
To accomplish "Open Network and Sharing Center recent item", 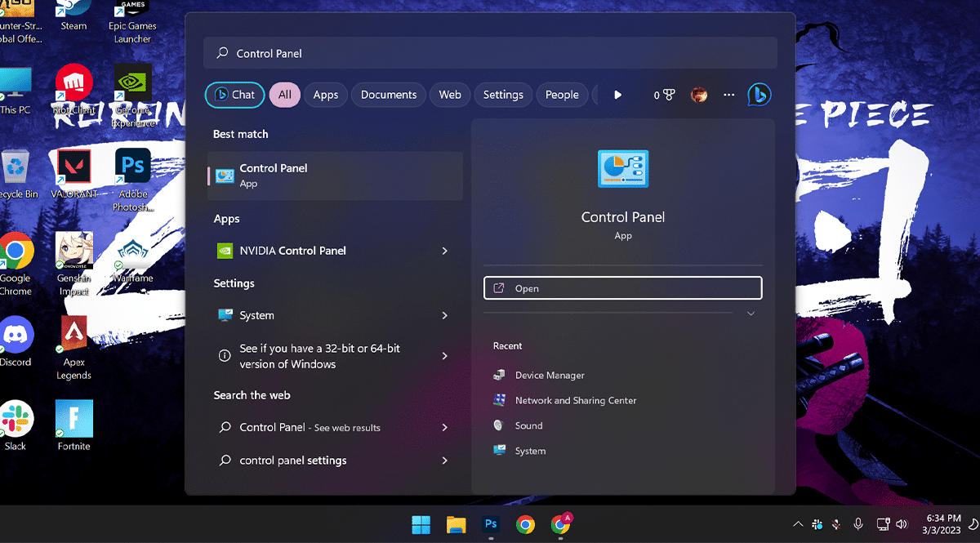I will (x=575, y=401).
